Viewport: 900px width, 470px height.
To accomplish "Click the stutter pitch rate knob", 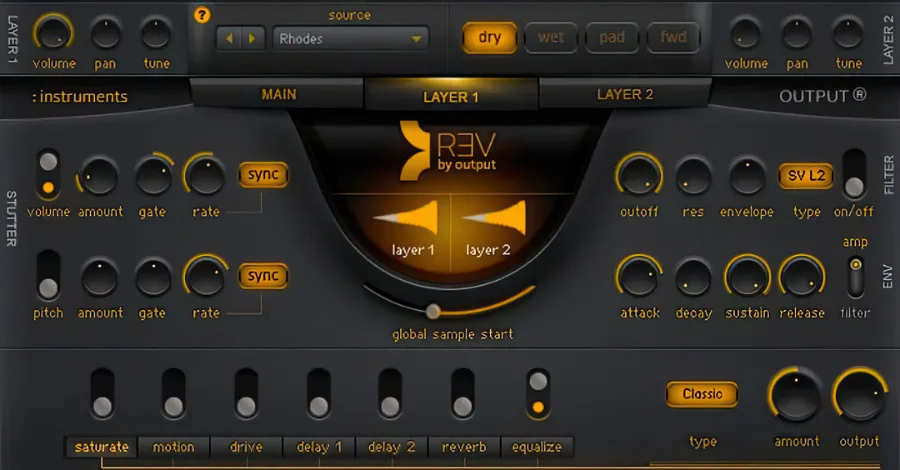I will (205, 277).
